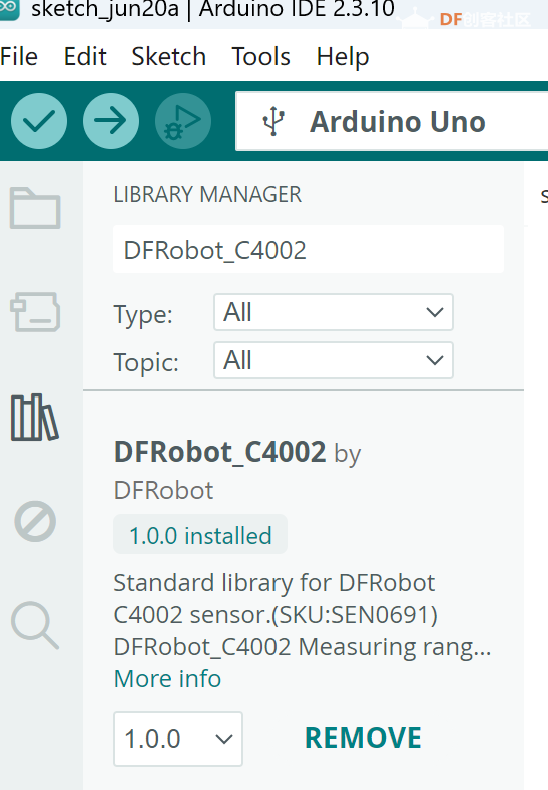Open the Sketchbook folder sidebar icon
548x790 pixels.
click(x=35, y=208)
